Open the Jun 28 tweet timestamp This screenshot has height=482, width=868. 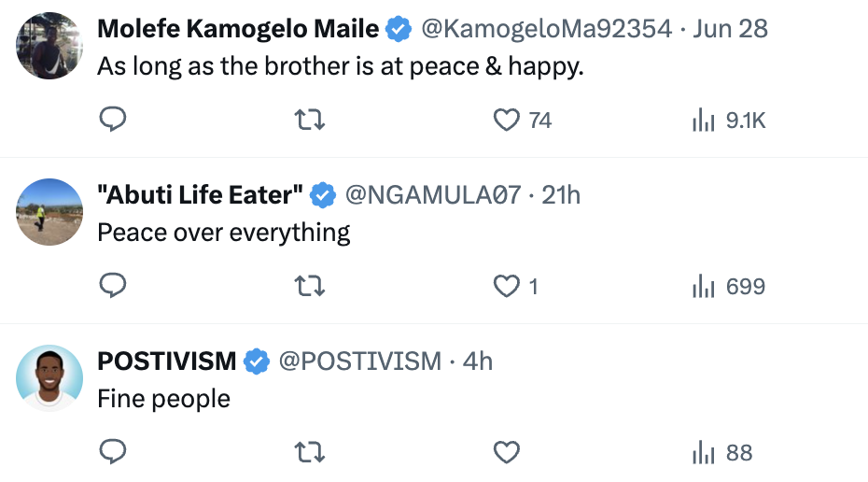click(730, 29)
